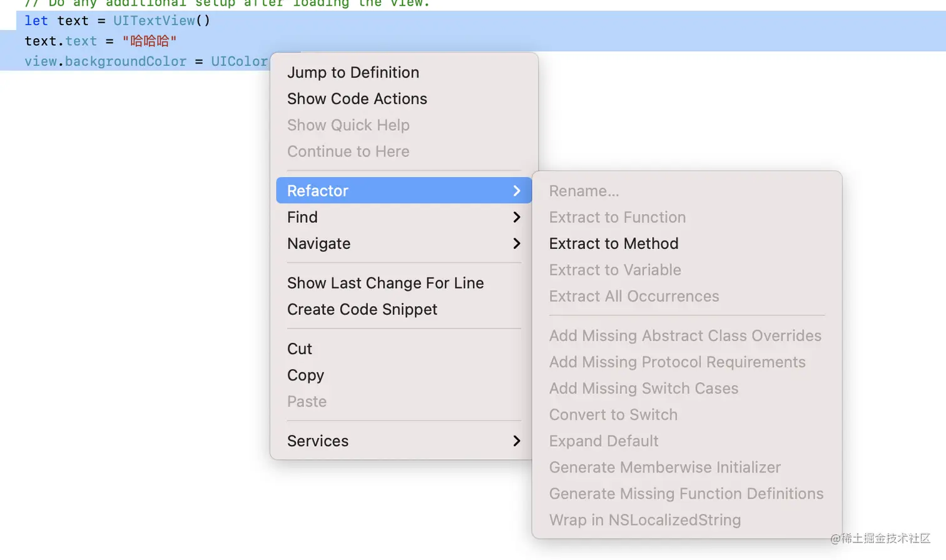The height and width of the screenshot is (560, 946).
Task: Click backgroundColor property in the code
Action: click(x=125, y=61)
